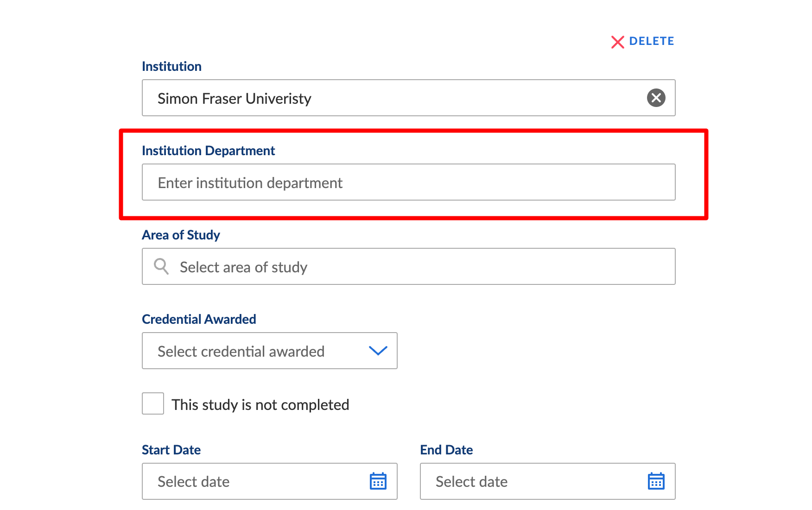Click into the End Date field
Screen dimensions: 812x510
[533, 482]
